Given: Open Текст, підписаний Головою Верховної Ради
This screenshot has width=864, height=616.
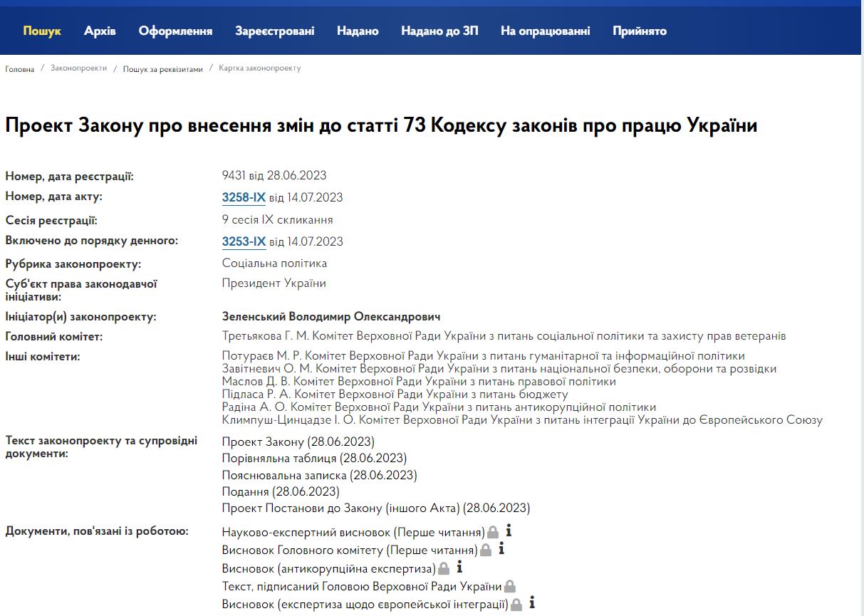Looking at the screenshot, I should (x=362, y=587).
